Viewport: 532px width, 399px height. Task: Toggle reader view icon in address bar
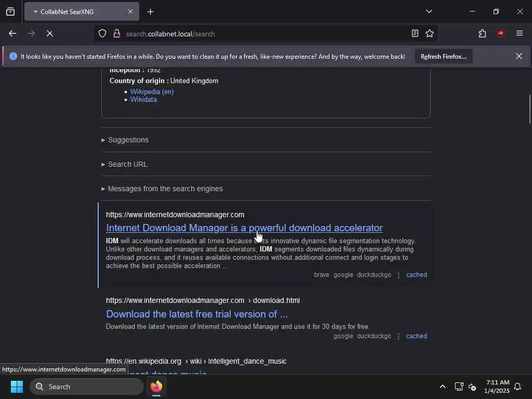tap(415, 34)
